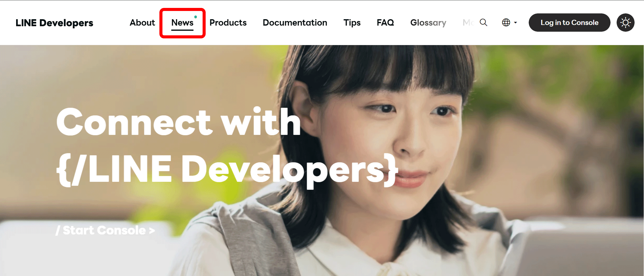Open the Tips page
Screen dimensions: 644x276
click(x=352, y=23)
